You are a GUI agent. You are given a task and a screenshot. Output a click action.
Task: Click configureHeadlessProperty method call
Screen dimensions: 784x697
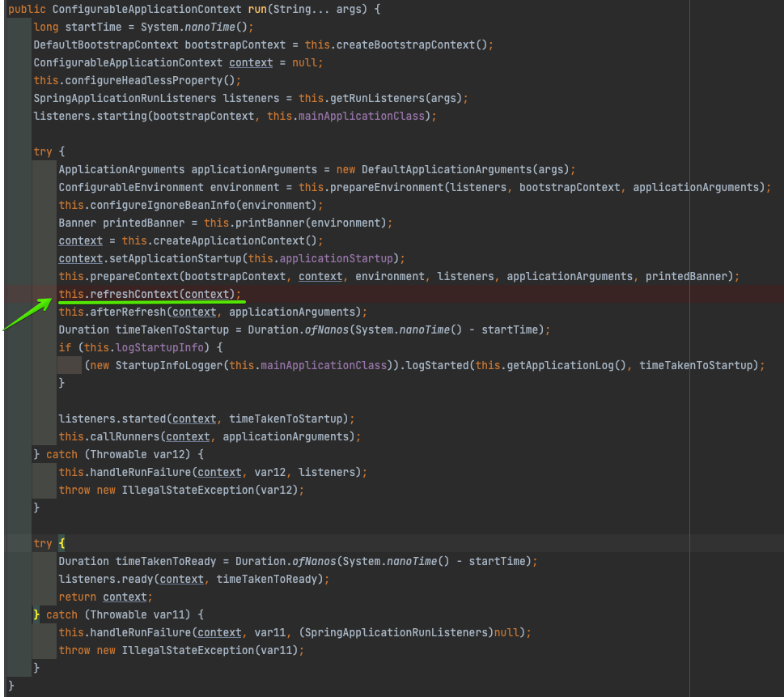tap(143, 80)
